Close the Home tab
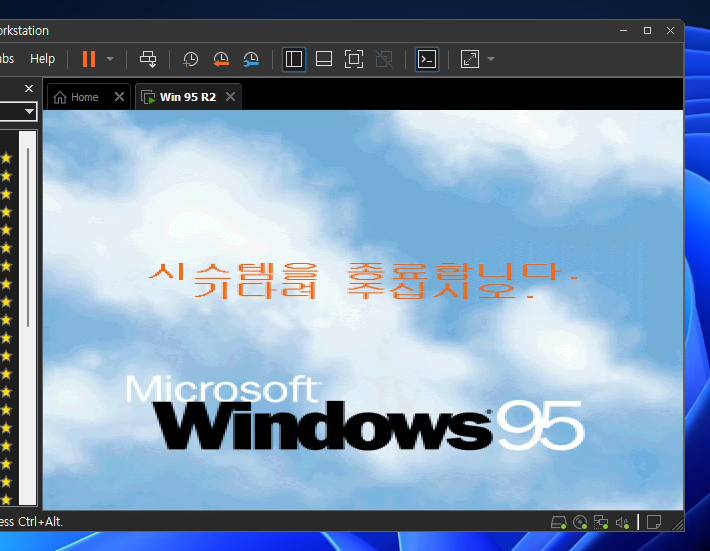Image resolution: width=710 pixels, height=551 pixels. pyautogui.click(x=120, y=96)
